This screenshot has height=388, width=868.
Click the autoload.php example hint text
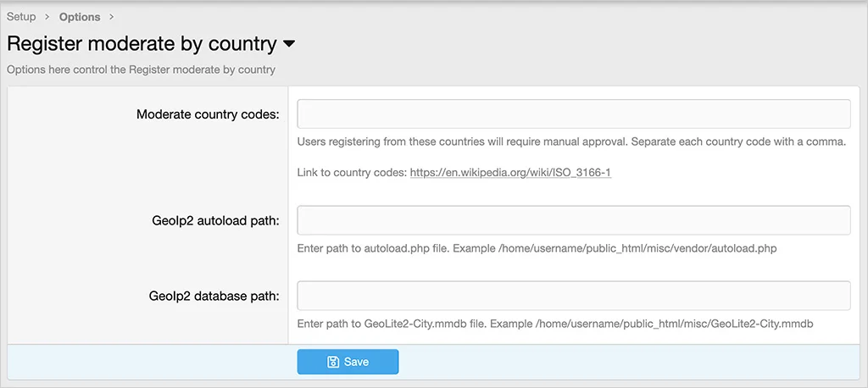pyautogui.click(x=537, y=249)
